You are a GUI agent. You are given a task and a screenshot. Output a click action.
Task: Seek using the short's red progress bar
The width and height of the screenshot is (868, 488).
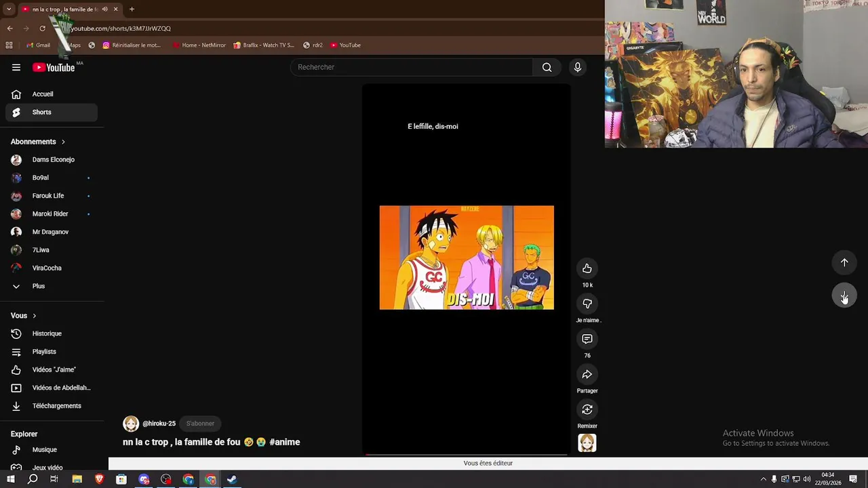(x=467, y=454)
